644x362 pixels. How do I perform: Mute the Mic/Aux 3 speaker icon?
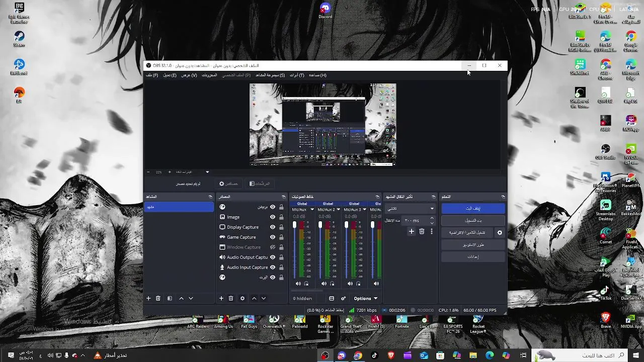(350, 284)
